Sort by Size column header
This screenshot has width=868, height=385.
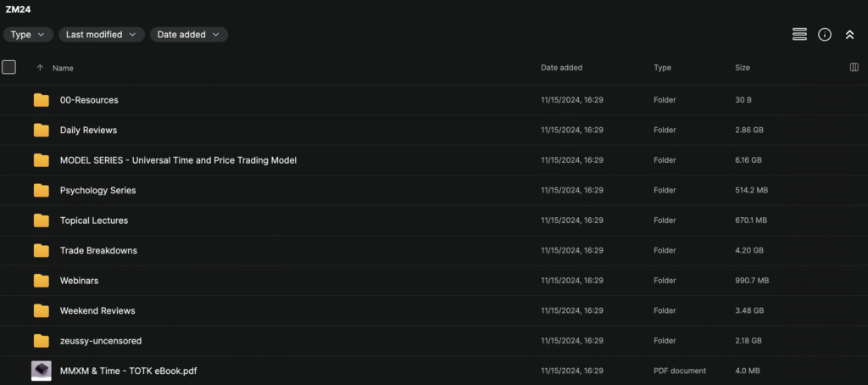coord(742,68)
